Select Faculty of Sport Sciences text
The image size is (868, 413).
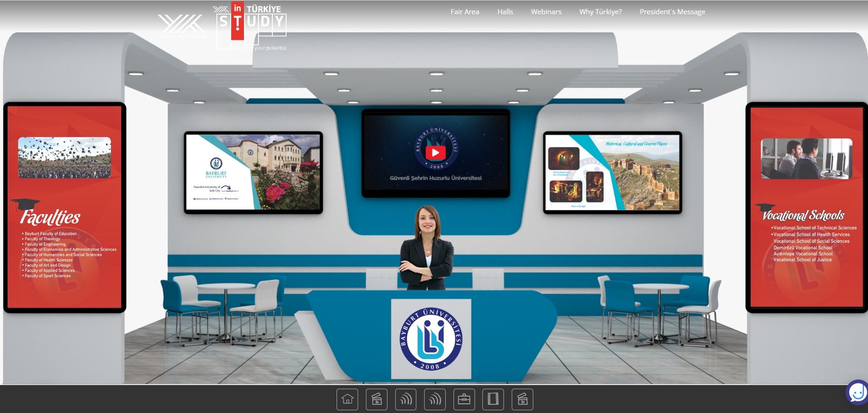(x=48, y=276)
